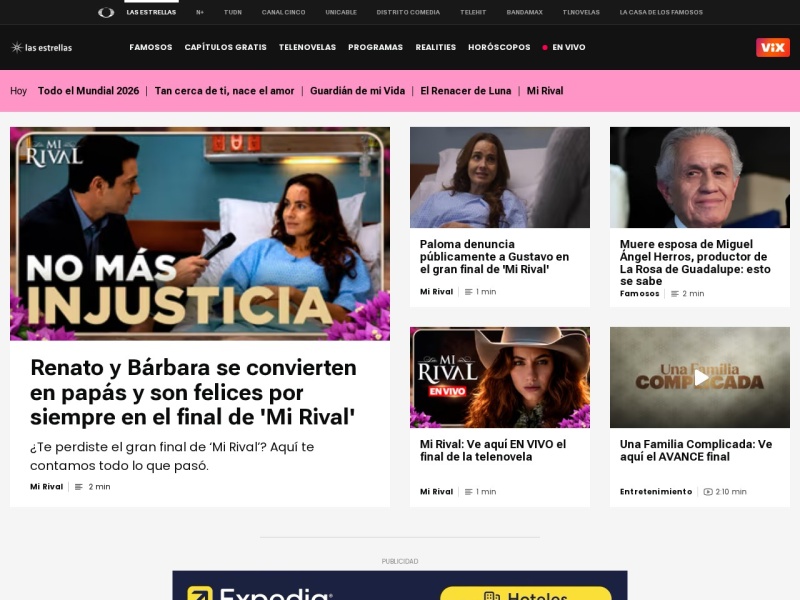Open the TLNOVELAS channel tab
Screen dimensions: 800x600
point(581,12)
